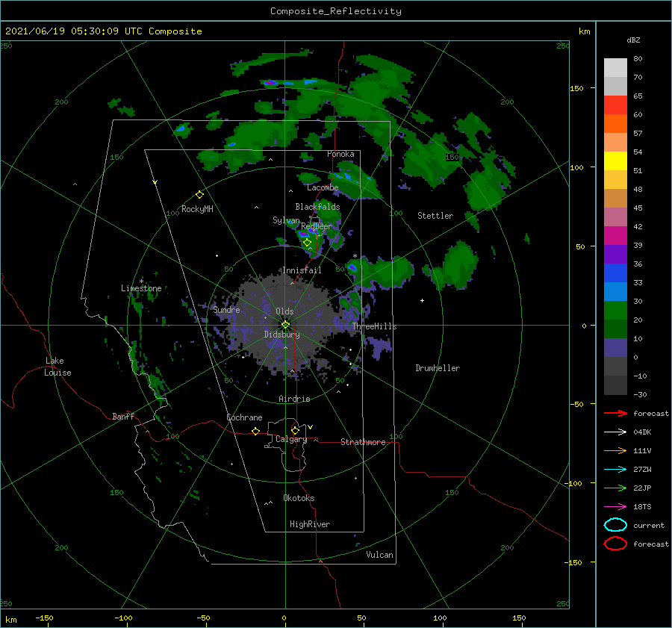Pick the bright yellow 51-54 dBZ swatch
This screenshot has width=672, height=628.
615,161
